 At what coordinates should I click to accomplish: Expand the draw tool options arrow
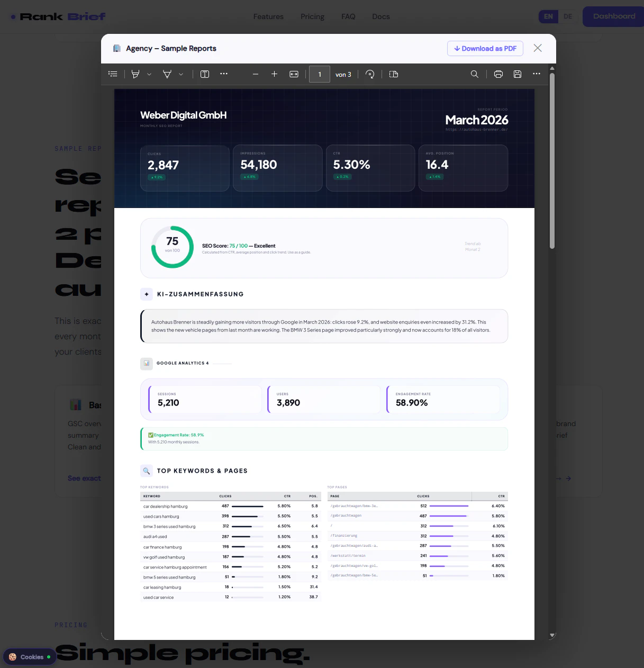pyautogui.click(x=181, y=75)
